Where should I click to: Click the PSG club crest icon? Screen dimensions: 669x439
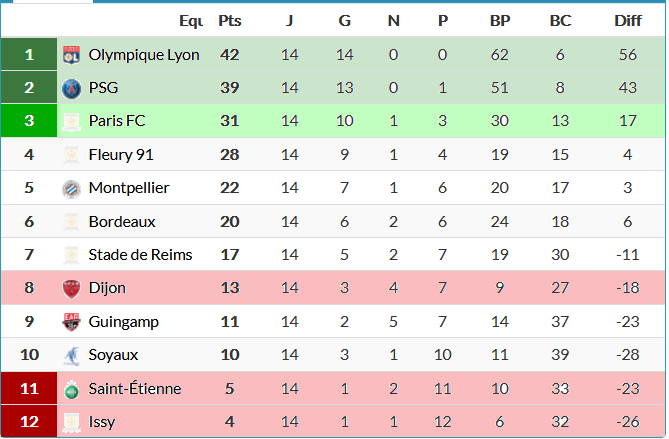coord(71,88)
